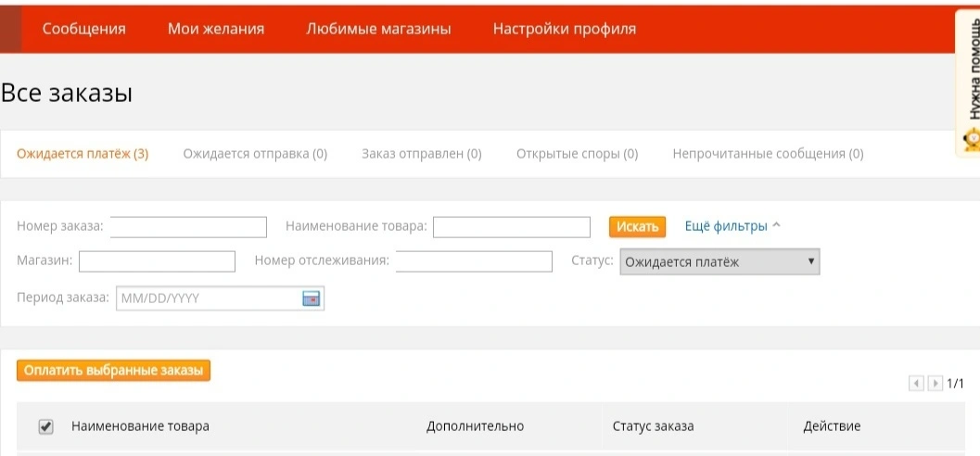Screen dimensions: 980x456
Task: Click Оплатить выбранные заказы button
Action: [x=114, y=371]
